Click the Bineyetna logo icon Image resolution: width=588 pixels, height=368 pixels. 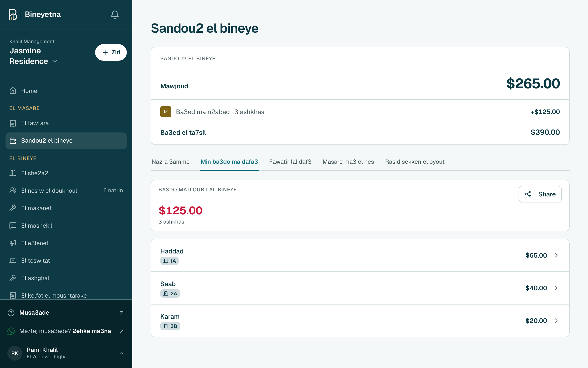coord(13,14)
